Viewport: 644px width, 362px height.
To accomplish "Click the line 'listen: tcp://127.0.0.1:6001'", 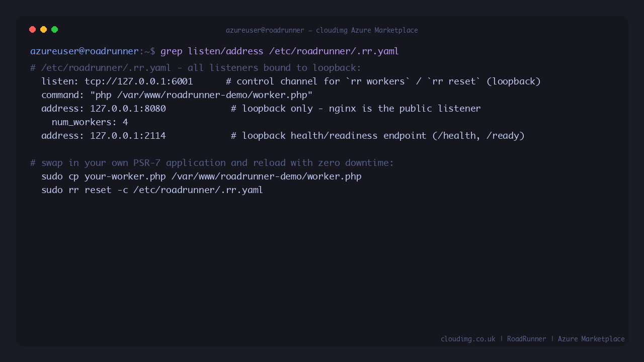I will (117, 81).
